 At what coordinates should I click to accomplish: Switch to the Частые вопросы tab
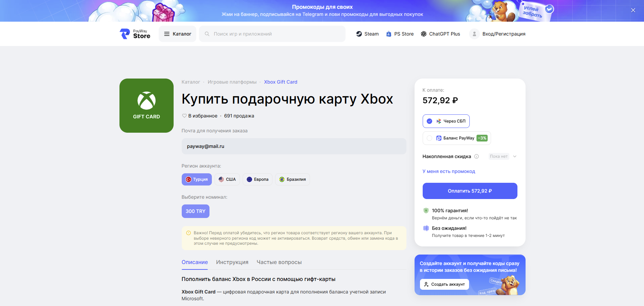click(279, 262)
